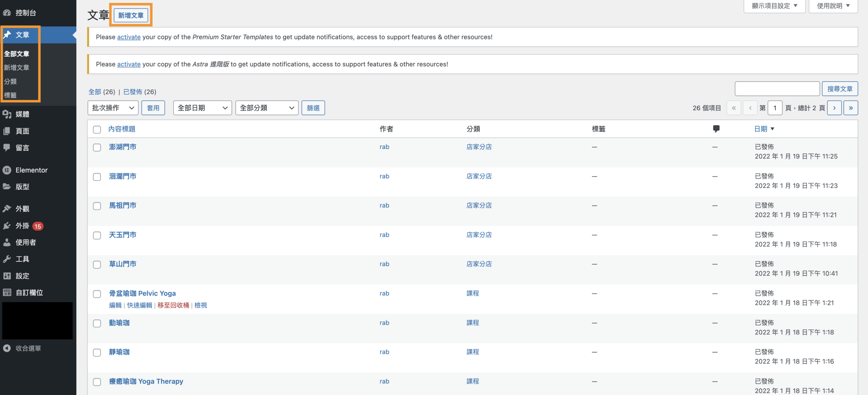Open Media library via its sidebar icon
Screen dimensions: 868x395
7,114
